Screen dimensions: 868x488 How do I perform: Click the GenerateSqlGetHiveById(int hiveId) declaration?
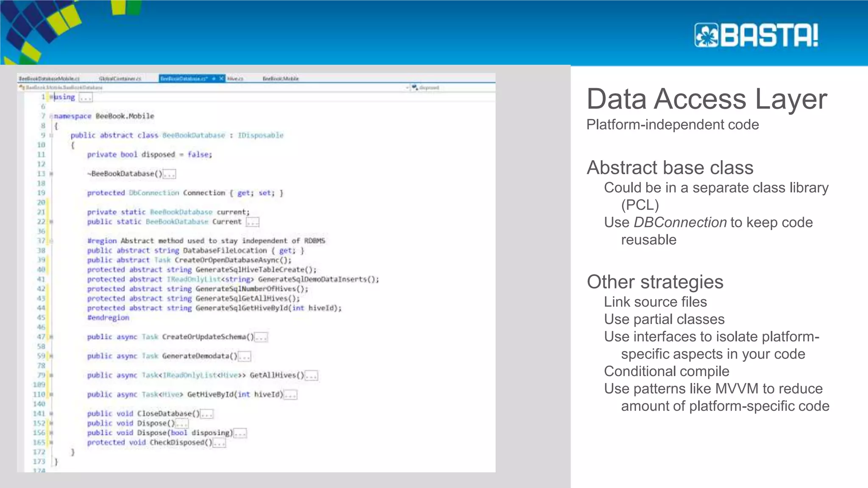(214, 308)
